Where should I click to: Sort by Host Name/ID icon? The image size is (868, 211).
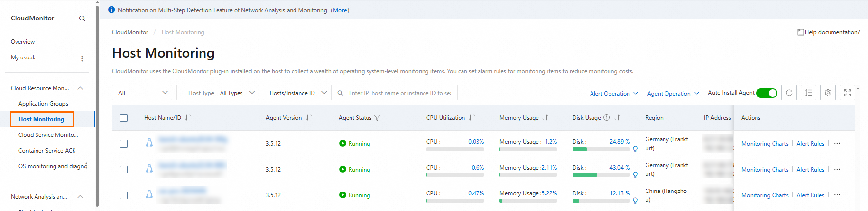tap(188, 117)
